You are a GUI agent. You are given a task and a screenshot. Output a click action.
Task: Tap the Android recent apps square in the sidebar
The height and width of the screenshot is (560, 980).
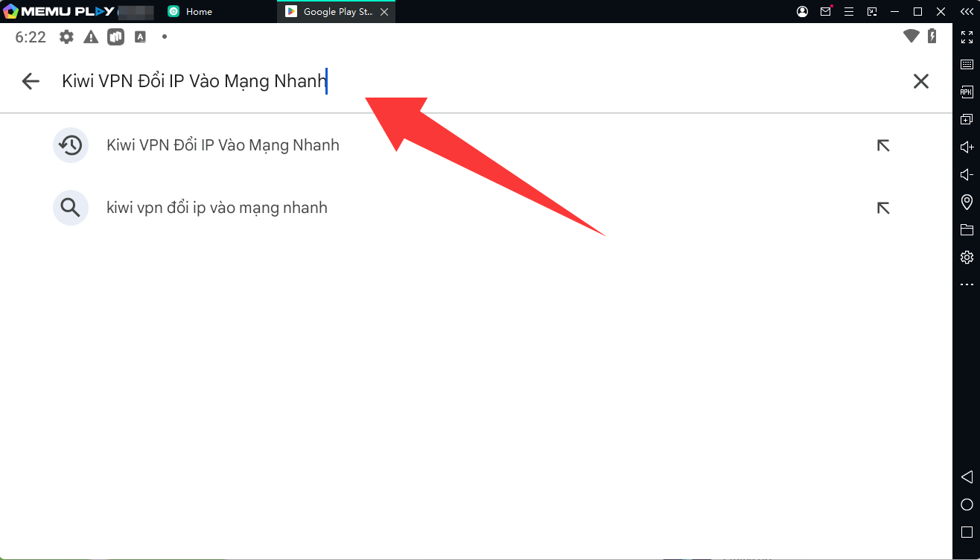click(x=967, y=532)
